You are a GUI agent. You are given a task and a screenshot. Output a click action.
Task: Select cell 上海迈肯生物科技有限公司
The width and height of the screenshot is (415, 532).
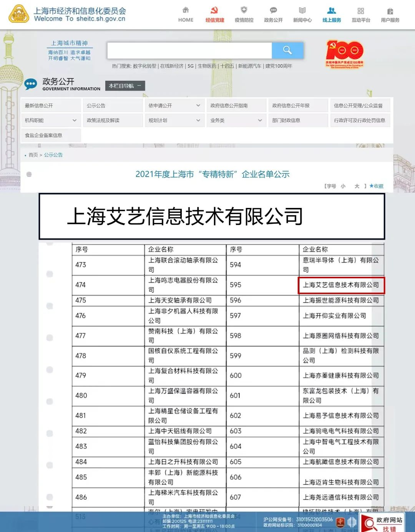(341, 477)
